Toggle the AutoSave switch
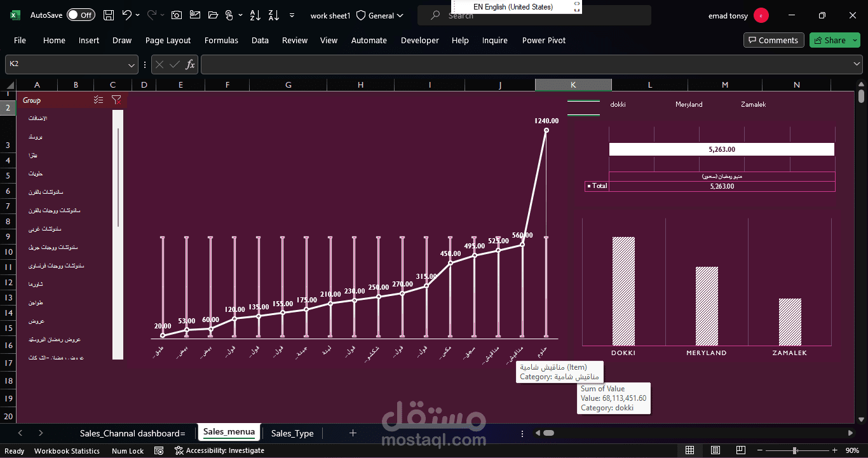Screen dimensions: 868x458 (x=81, y=15)
